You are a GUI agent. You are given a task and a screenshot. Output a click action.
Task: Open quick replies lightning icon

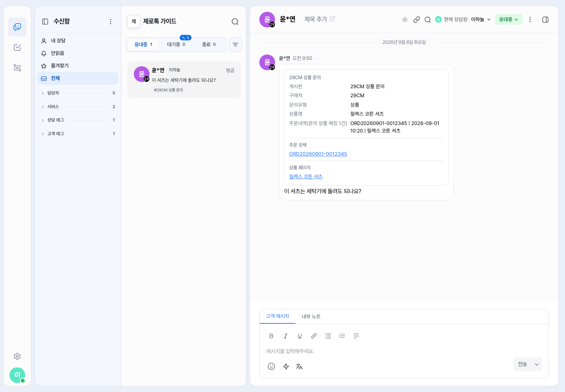[286, 366]
